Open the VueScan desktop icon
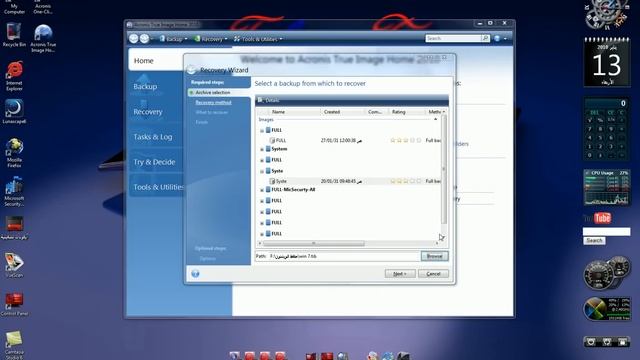Image resolution: width=640 pixels, height=360 pixels. pyautogui.click(x=14, y=265)
